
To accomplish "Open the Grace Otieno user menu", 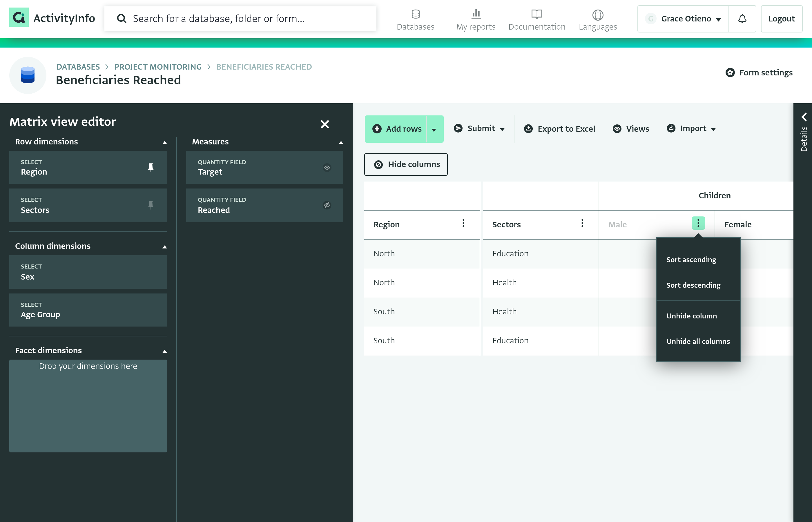I will click(x=683, y=19).
